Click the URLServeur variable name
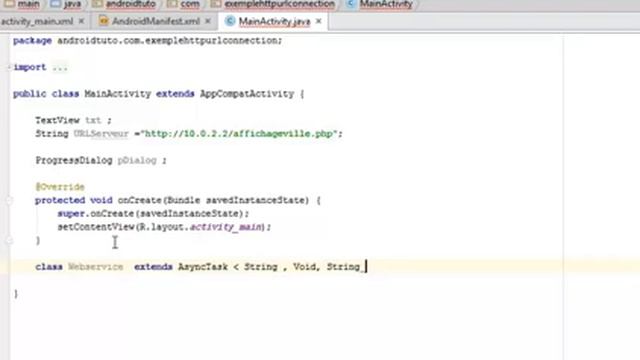This screenshot has height=360, width=640. point(101,134)
